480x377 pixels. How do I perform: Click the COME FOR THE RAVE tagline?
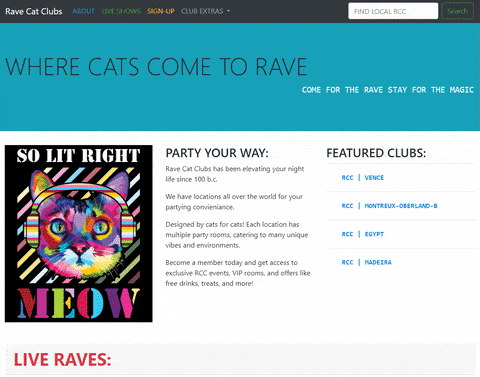point(388,90)
